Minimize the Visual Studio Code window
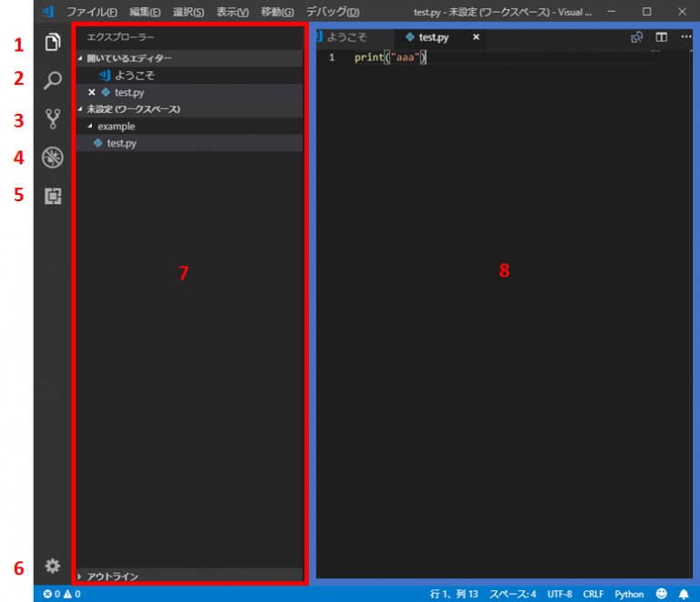 [x=612, y=12]
